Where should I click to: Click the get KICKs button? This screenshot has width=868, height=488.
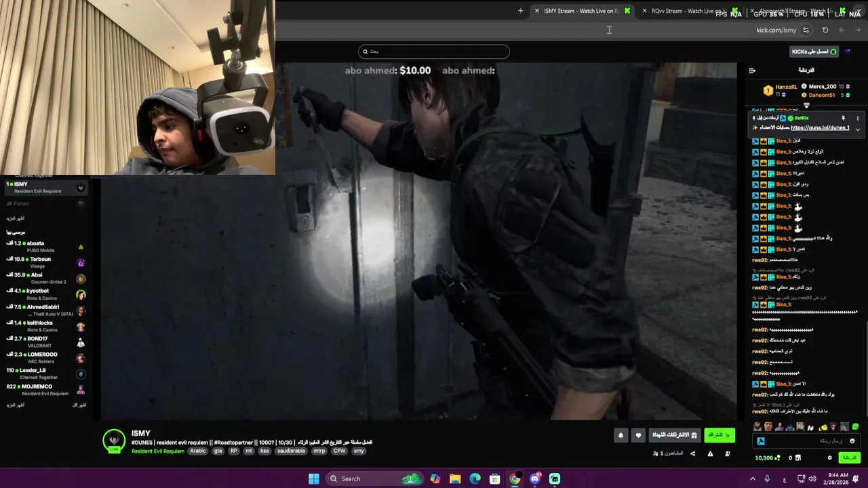point(814,52)
